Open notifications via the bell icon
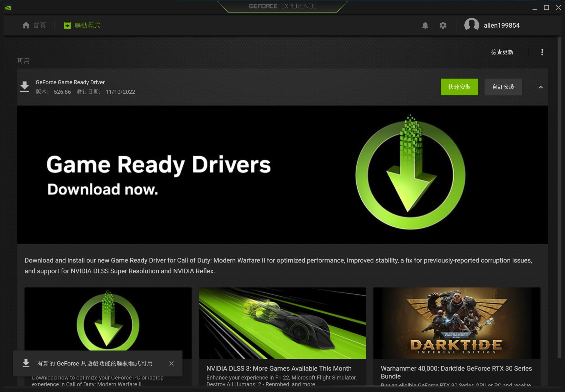This screenshot has width=565, height=392. coord(425,25)
